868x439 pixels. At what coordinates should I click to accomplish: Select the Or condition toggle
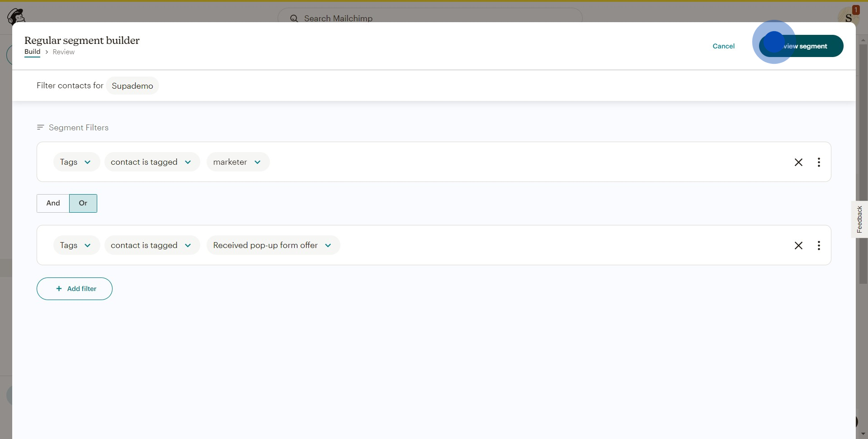83,203
